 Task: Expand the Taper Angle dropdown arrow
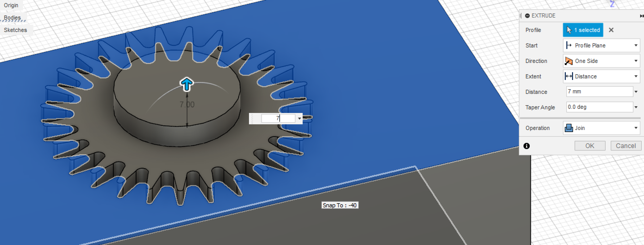click(636, 107)
